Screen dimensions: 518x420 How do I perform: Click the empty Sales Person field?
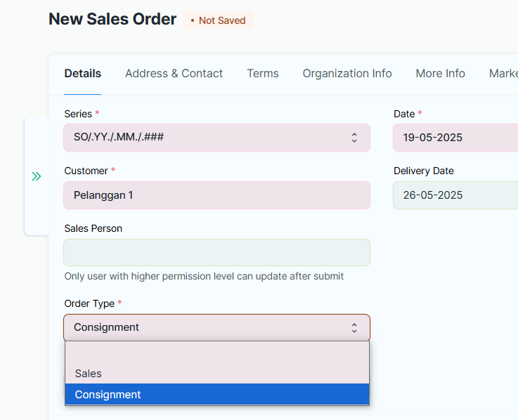216,253
